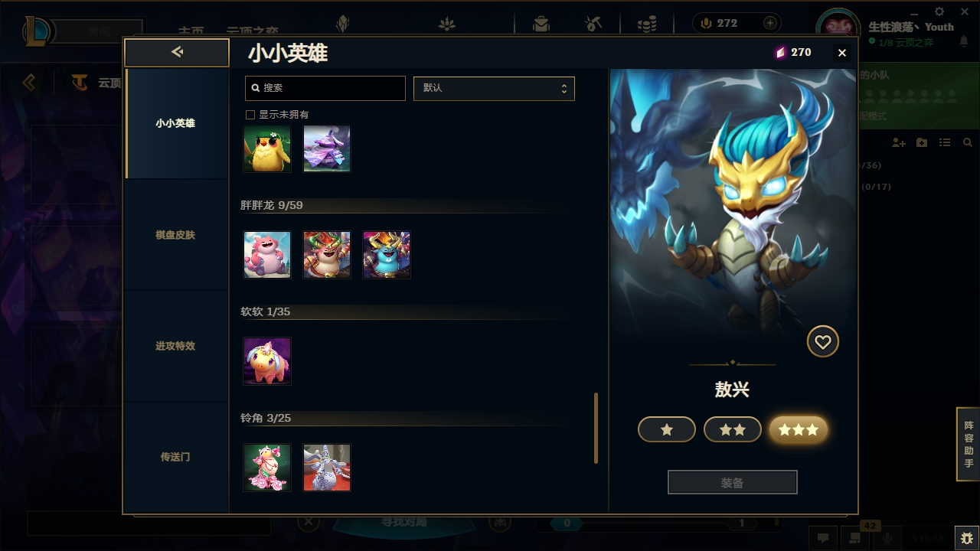Screen dimensions: 980x551
Task: Open the 默认 sort dropdown
Action: point(494,88)
